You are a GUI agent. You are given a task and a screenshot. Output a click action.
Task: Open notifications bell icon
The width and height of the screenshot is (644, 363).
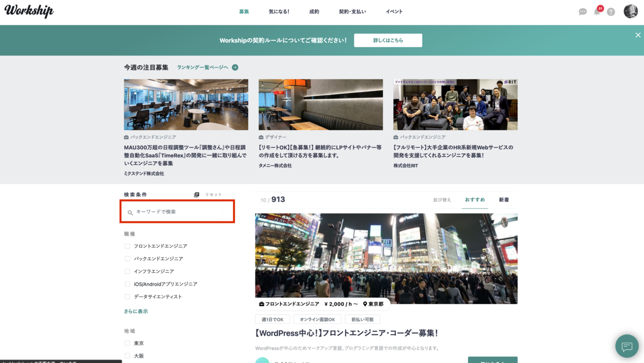tap(597, 11)
